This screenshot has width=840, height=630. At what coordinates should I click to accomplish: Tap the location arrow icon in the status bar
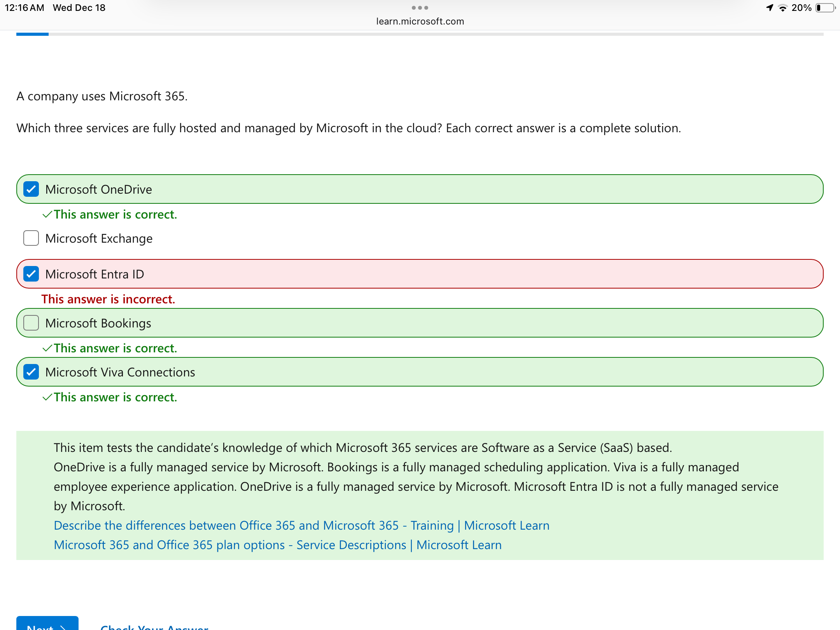click(770, 8)
